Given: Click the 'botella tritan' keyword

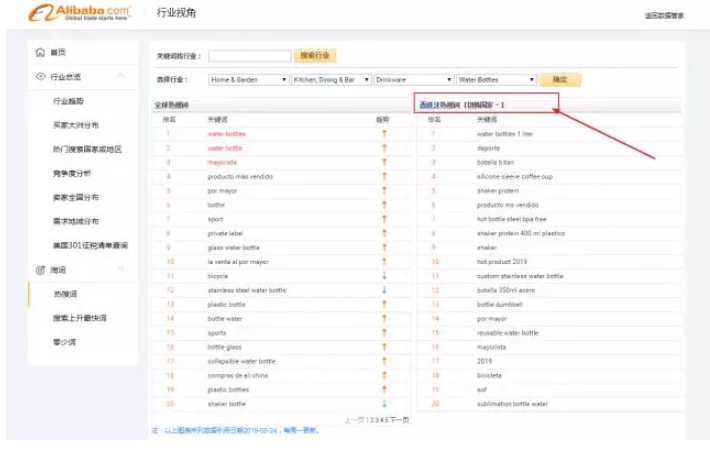Looking at the screenshot, I should click(x=495, y=162).
